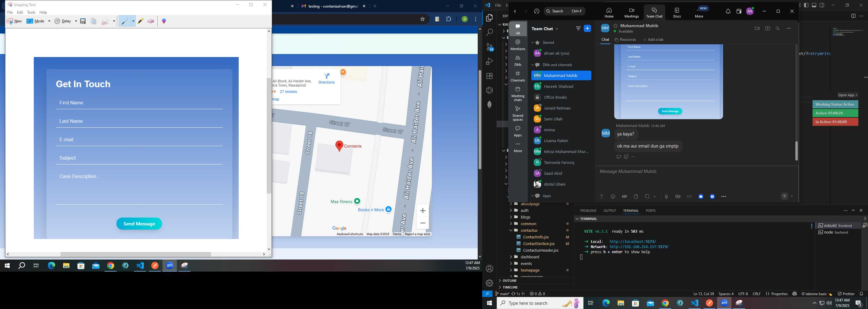
Task: Open VS Code Accounts icon
Action: 489,269
